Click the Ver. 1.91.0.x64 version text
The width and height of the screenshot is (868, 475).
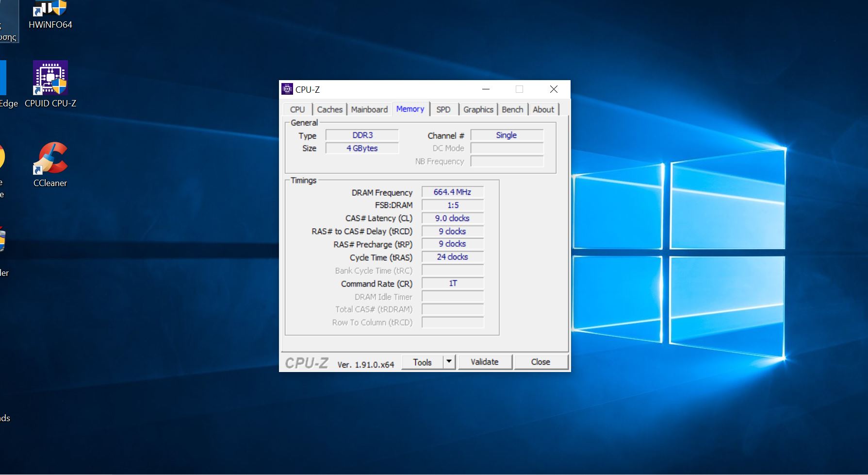[x=366, y=364]
